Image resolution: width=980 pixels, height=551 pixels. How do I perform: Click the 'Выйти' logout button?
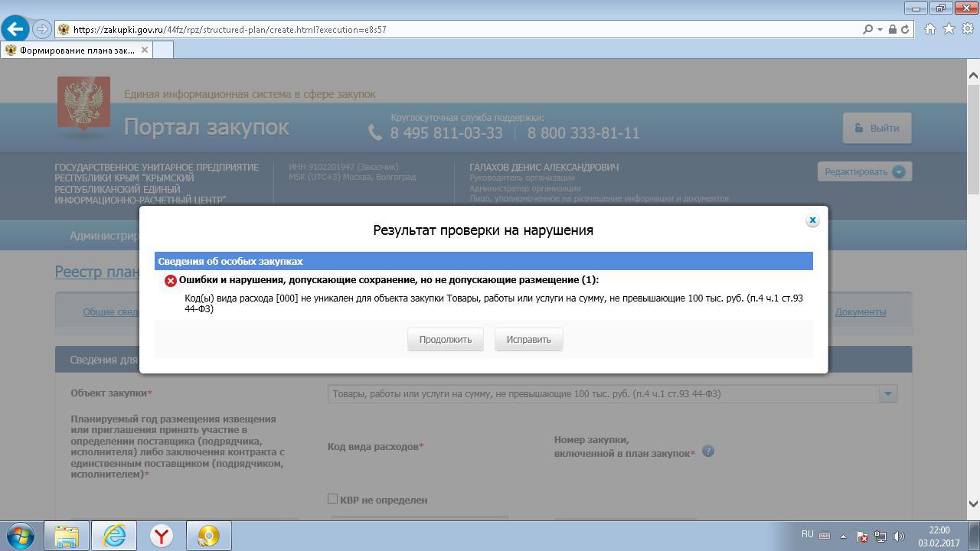[x=877, y=128]
